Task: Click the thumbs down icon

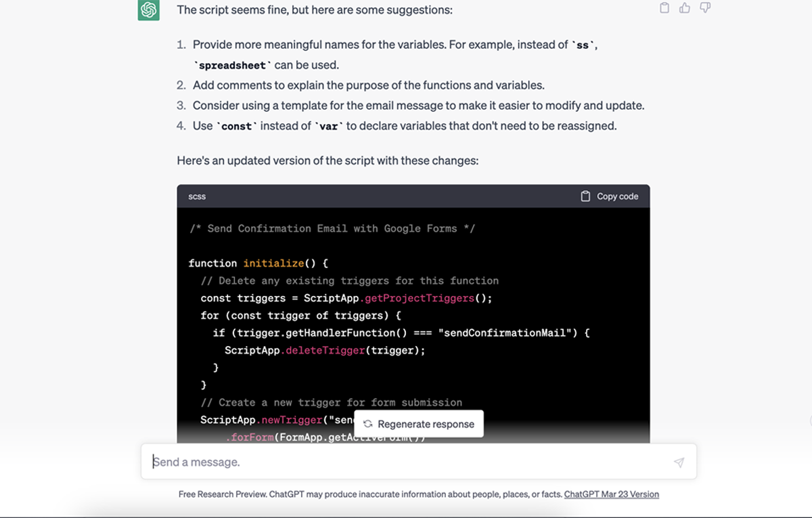Action: [x=705, y=8]
